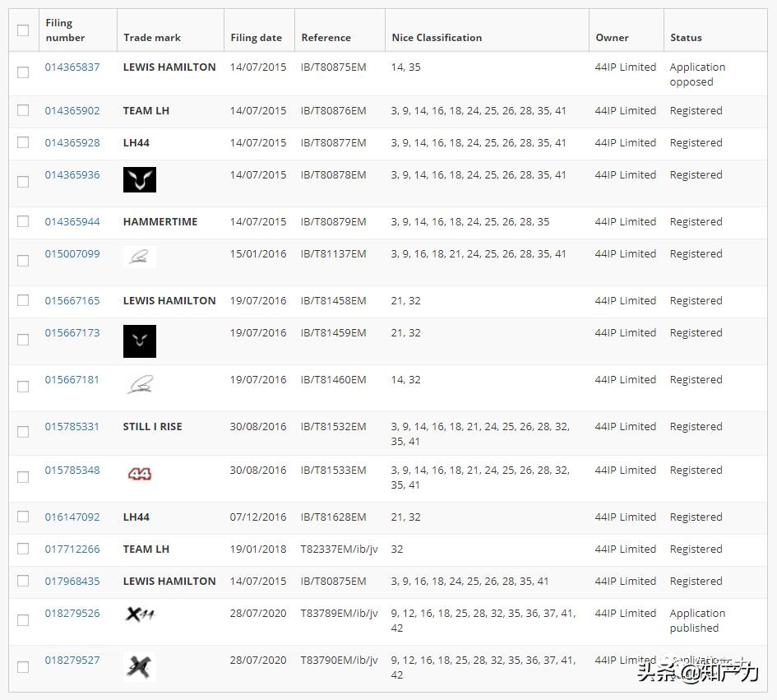Click X44 logo thumbnail for 018279526
This screenshot has height=700, width=777.
pos(141,614)
